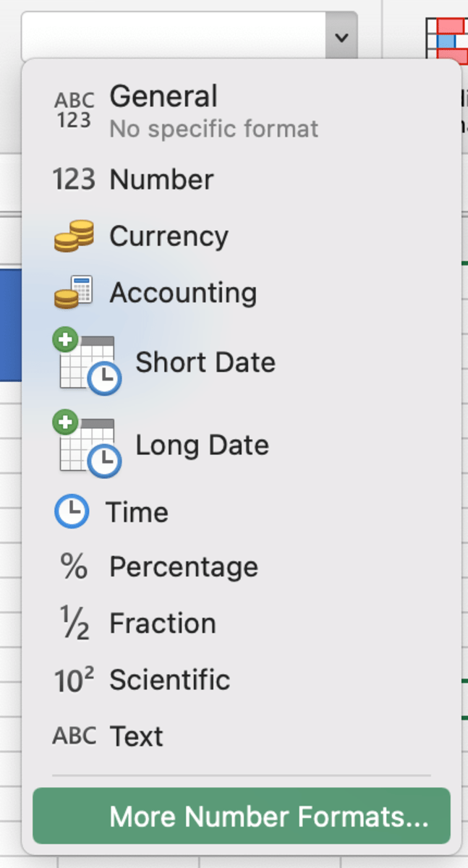The image size is (468, 868).
Task: Click the Fraction one-half icon
Action: [x=74, y=624]
